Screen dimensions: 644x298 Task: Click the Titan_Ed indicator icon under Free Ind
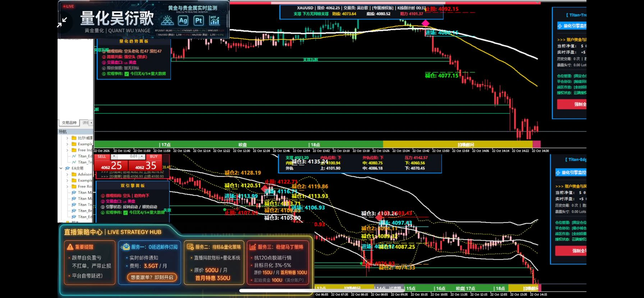click(74, 156)
